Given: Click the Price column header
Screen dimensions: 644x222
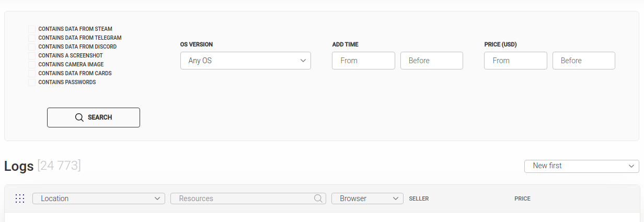Looking at the screenshot, I should coord(522,199).
